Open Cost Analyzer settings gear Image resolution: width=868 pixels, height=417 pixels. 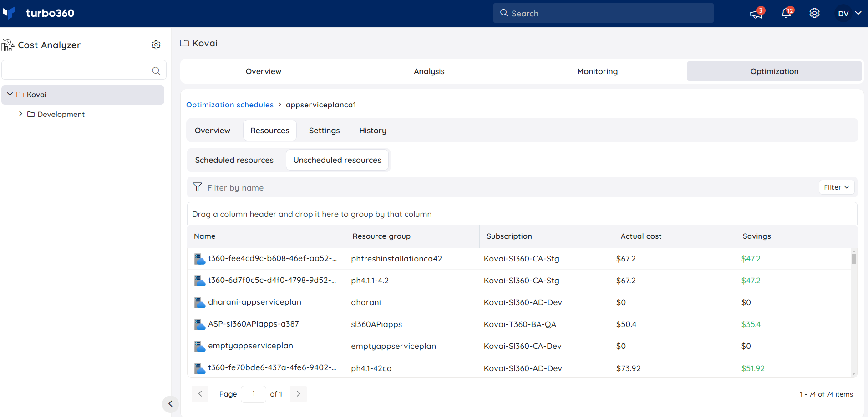point(156,45)
